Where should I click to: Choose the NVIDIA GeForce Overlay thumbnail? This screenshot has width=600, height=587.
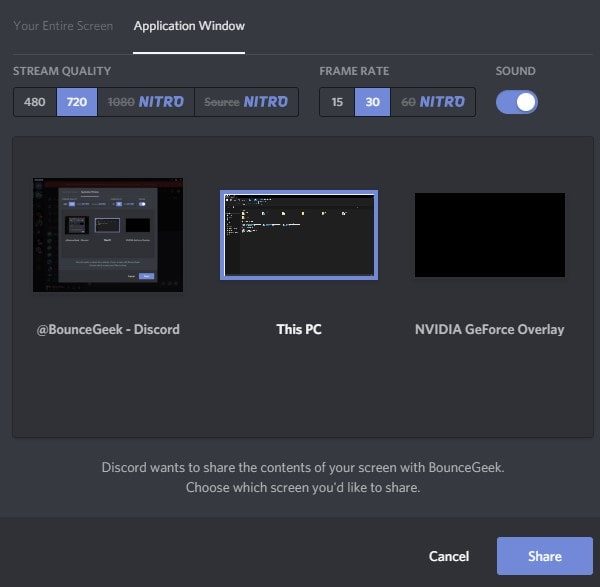click(x=490, y=235)
